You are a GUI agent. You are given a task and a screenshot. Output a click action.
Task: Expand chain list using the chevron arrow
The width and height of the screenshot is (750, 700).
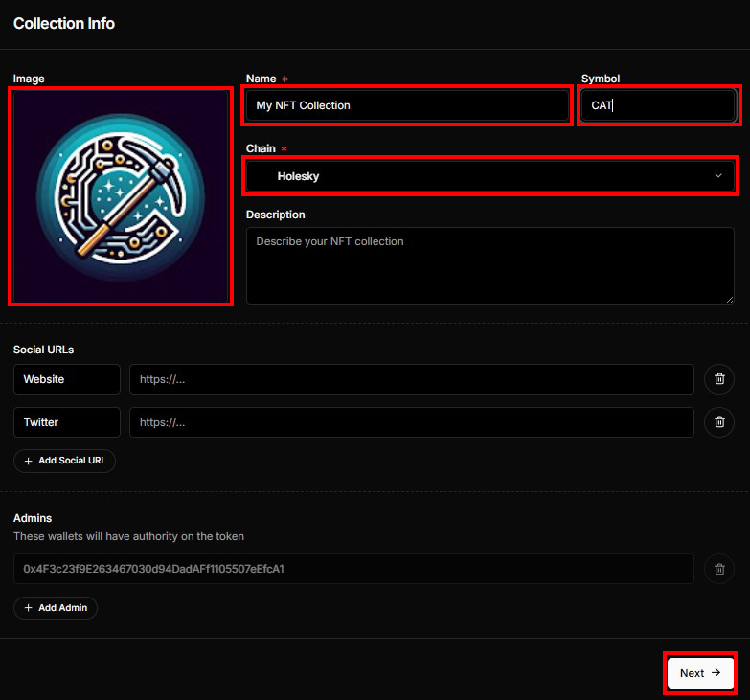click(x=718, y=176)
